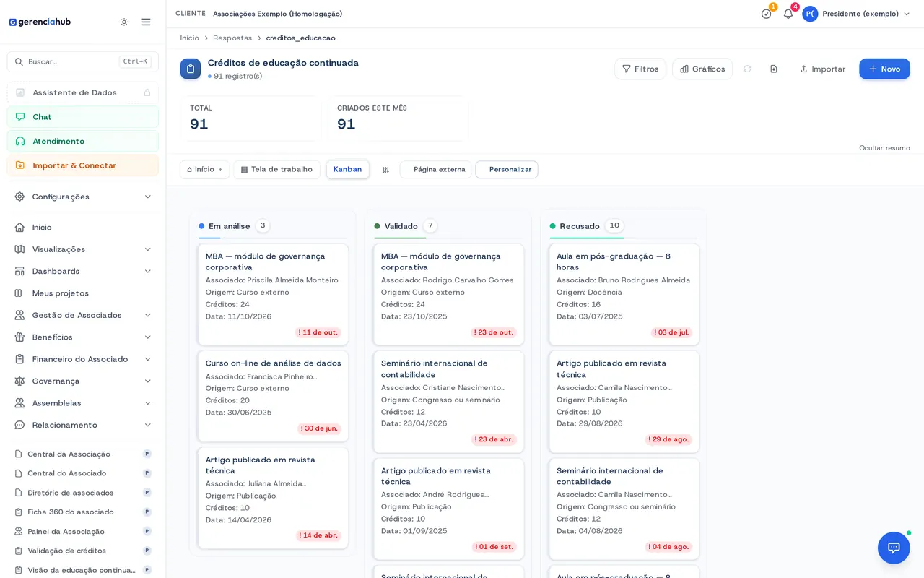Click the user avatar in the top bar
This screenshot has width=924, height=578.
(810, 14)
